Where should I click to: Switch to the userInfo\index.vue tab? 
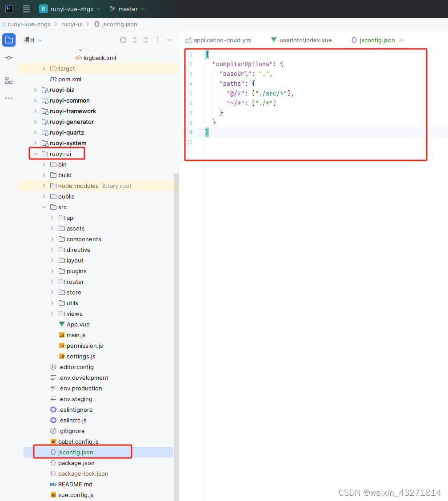[x=306, y=40]
